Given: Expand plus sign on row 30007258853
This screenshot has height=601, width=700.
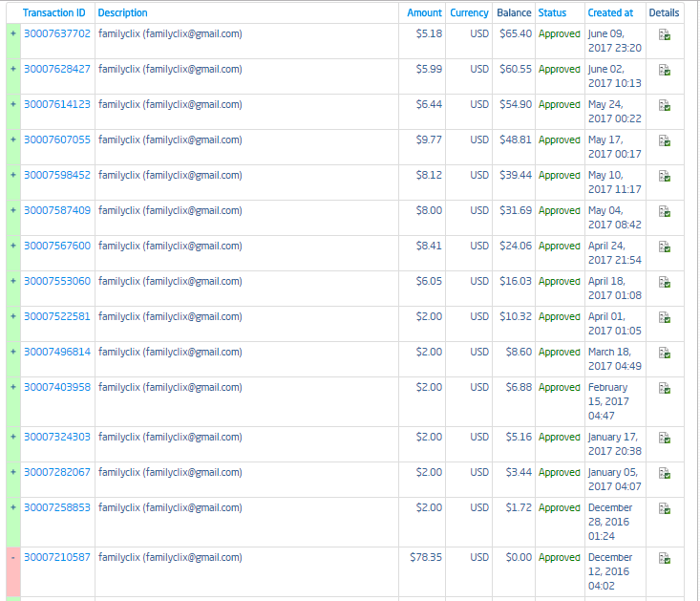Looking at the screenshot, I should click(x=13, y=507).
